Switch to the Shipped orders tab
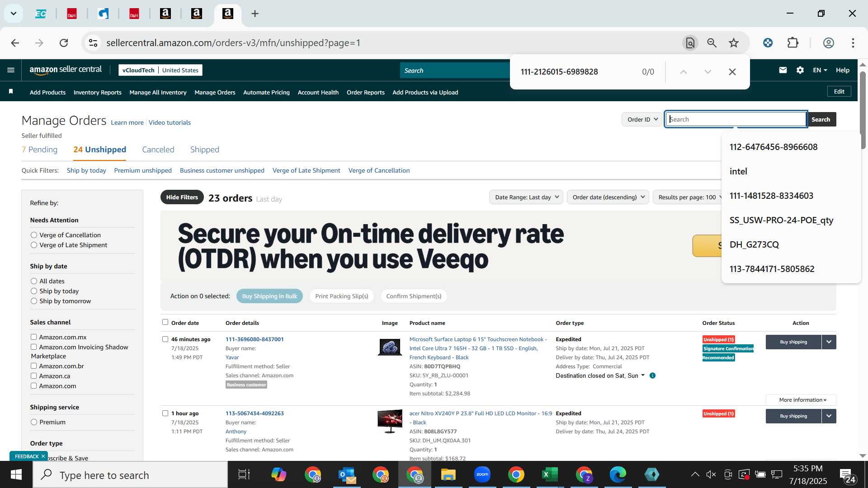Viewport: 868px width, 488px height. (x=205, y=150)
